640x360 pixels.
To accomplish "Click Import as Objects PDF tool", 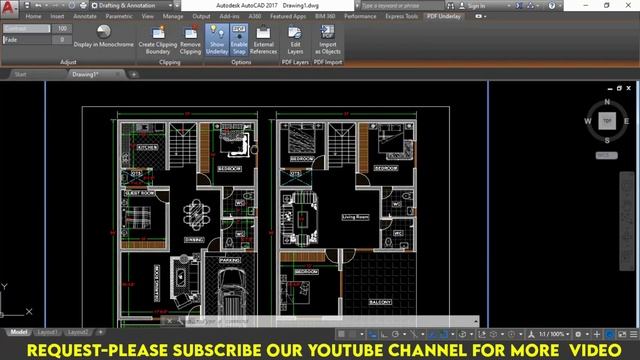I will click(x=327, y=40).
